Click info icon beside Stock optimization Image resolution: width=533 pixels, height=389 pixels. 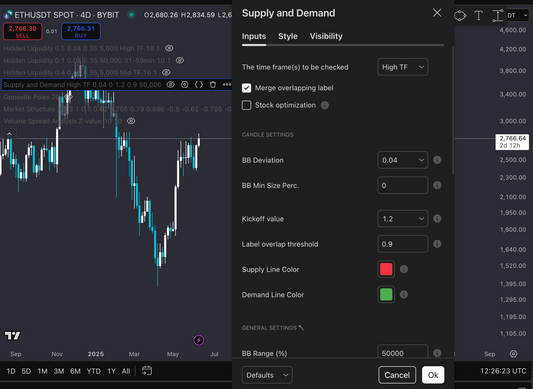click(x=325, y=105)
